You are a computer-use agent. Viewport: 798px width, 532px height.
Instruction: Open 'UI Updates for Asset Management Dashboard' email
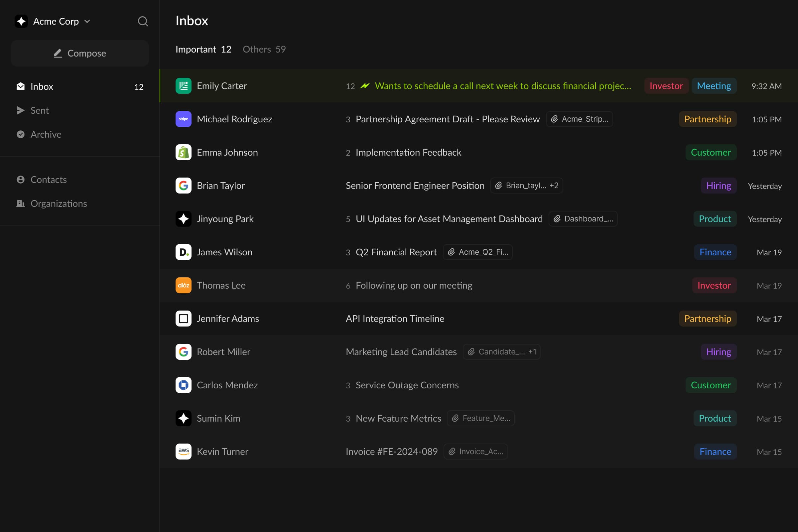click(478, 219)
